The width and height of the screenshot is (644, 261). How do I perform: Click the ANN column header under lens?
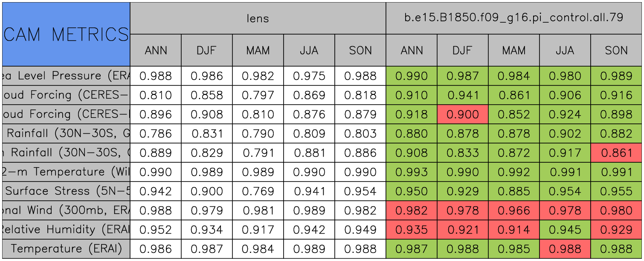pos(156,50)
